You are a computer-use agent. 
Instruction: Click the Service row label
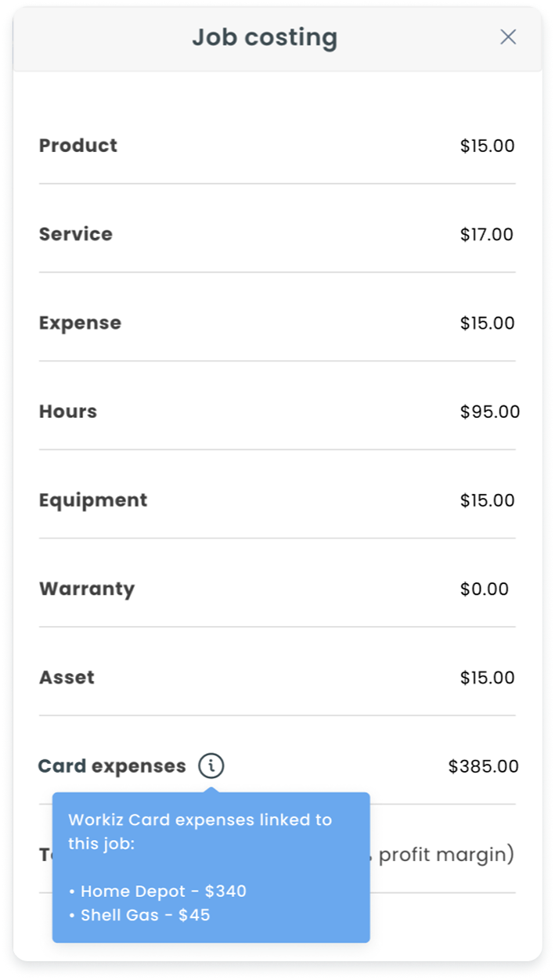[x=76, y=234]
